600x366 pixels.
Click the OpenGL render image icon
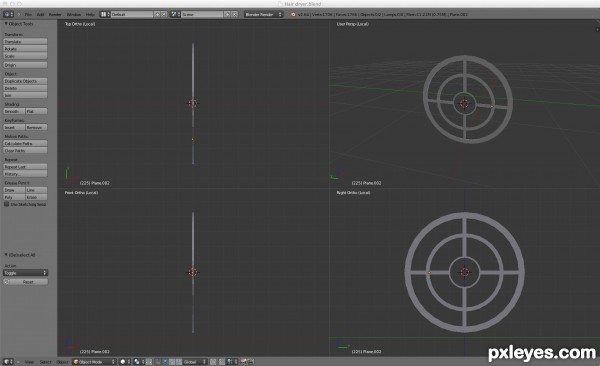pyautogui.click(x=243, y=361)
